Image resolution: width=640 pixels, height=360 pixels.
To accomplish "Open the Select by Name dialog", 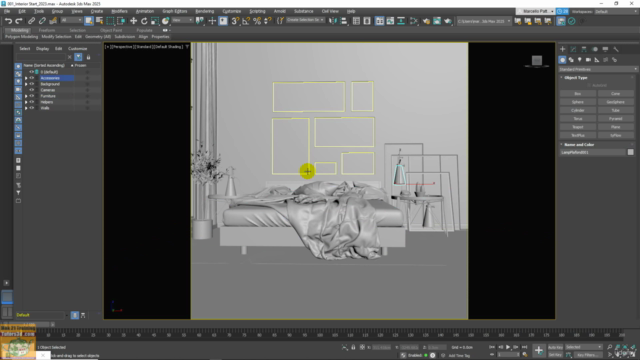I will pos(99,21).
